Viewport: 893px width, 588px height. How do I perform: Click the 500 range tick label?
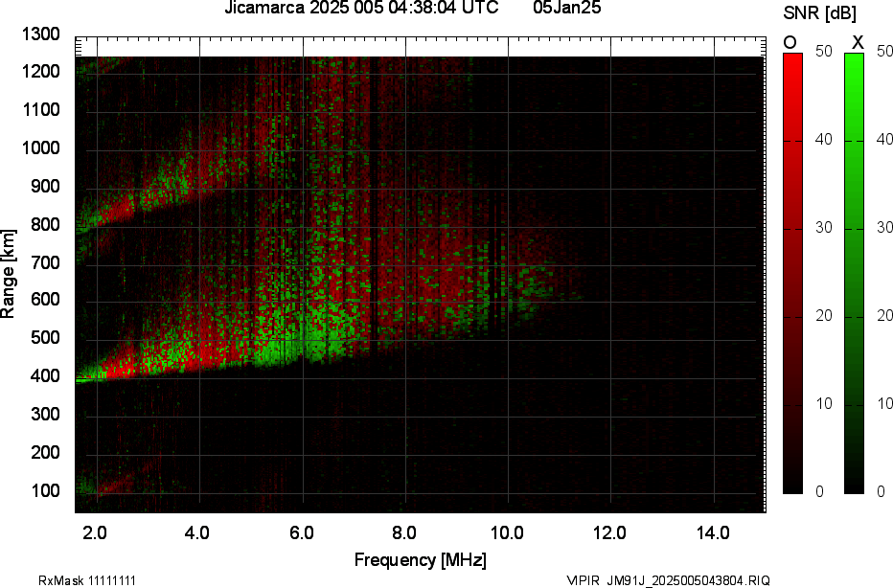pyautogui.click(x=46, y=337)
